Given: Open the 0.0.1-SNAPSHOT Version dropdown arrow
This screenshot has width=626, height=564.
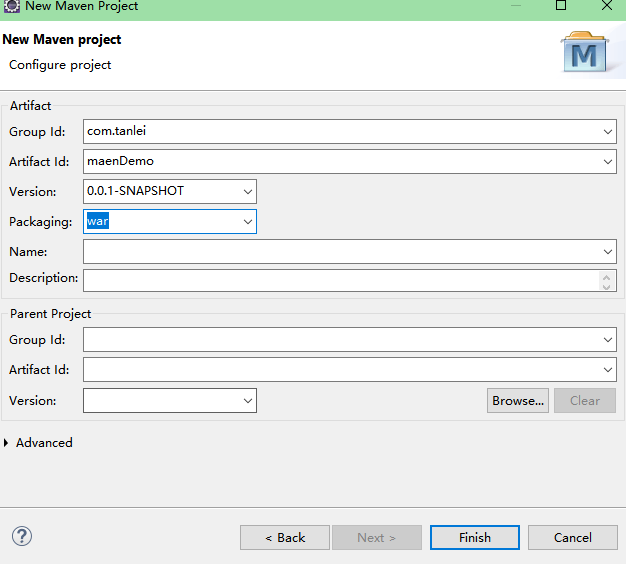Looking at the screenshot, I should [x=248, y=192].
